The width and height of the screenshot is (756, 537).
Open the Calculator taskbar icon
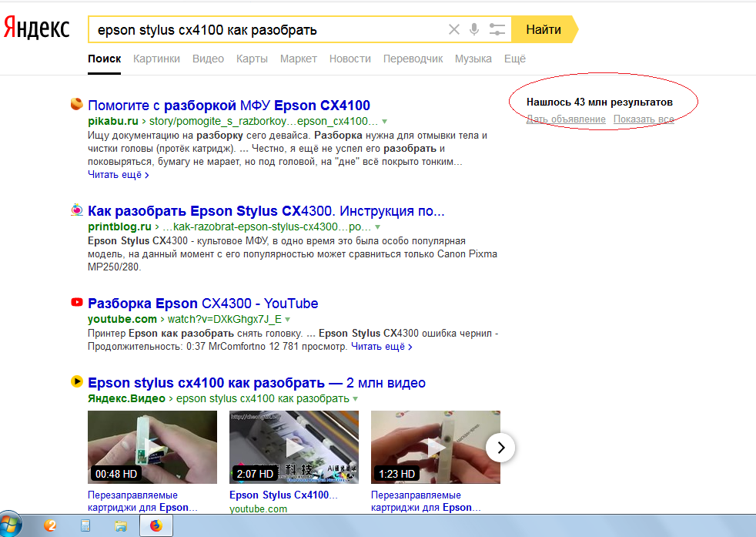pyautogui.click(x=85, y=525)
